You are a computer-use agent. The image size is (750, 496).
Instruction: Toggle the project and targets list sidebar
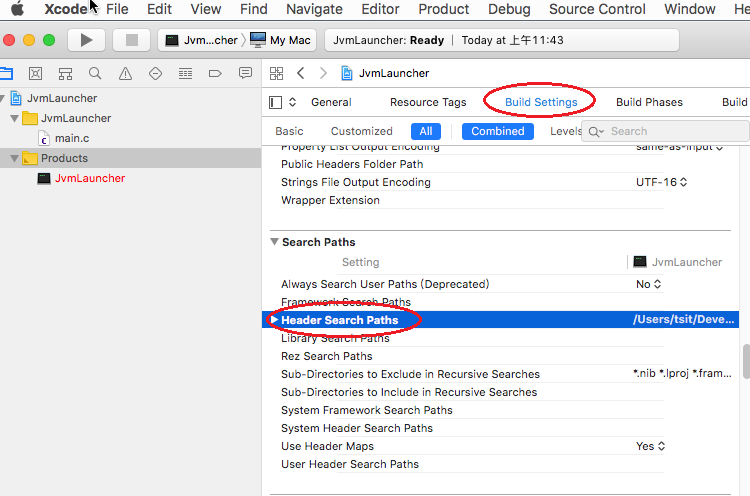coord(276,102)
